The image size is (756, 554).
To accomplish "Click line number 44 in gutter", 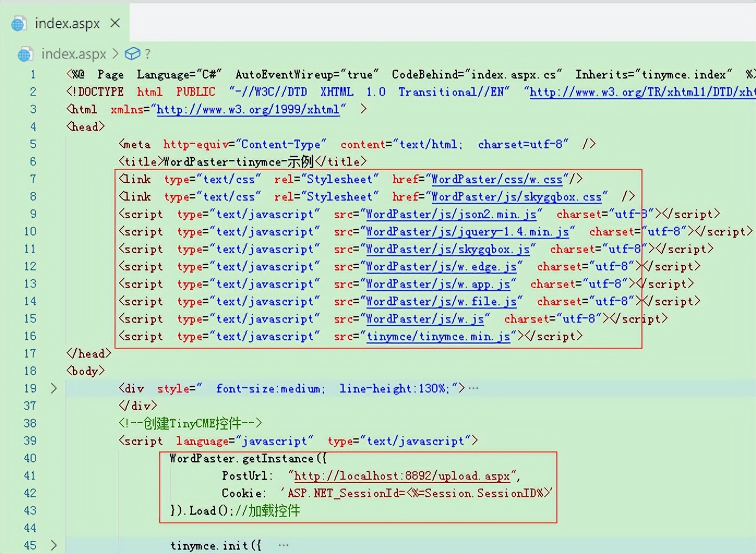I will tap(30, 528).
